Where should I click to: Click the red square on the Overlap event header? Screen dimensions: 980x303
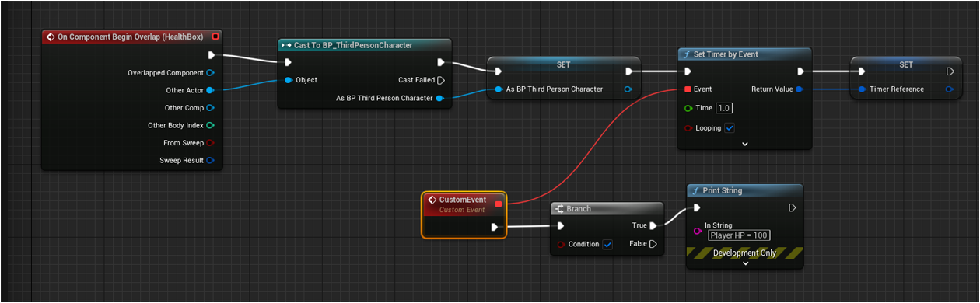coord(215,37)
